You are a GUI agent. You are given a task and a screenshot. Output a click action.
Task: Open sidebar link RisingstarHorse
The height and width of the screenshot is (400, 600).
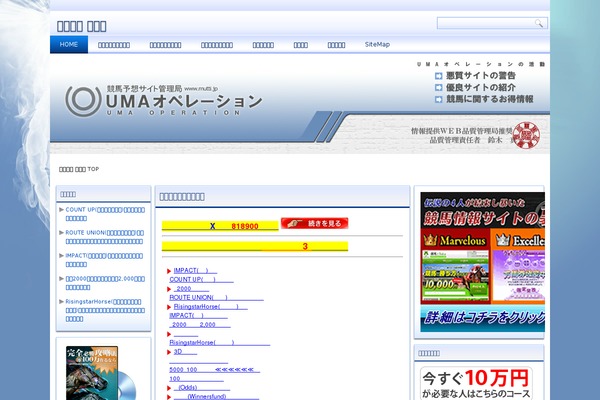point(105,310)
